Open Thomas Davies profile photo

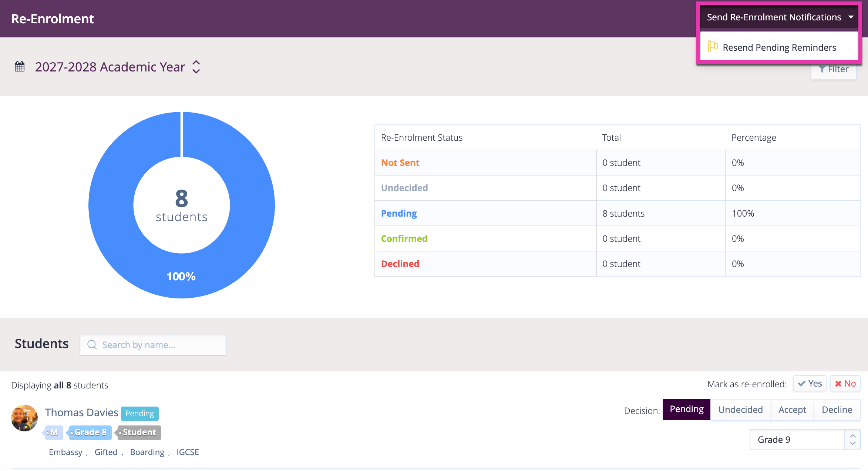[24, 418]
